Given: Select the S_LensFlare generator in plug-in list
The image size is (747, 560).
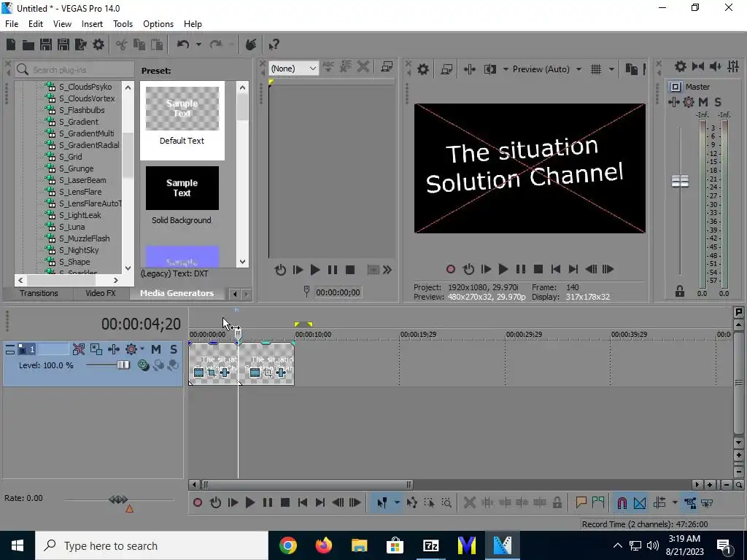Looking at the screenshot, I should coord(80,192).
